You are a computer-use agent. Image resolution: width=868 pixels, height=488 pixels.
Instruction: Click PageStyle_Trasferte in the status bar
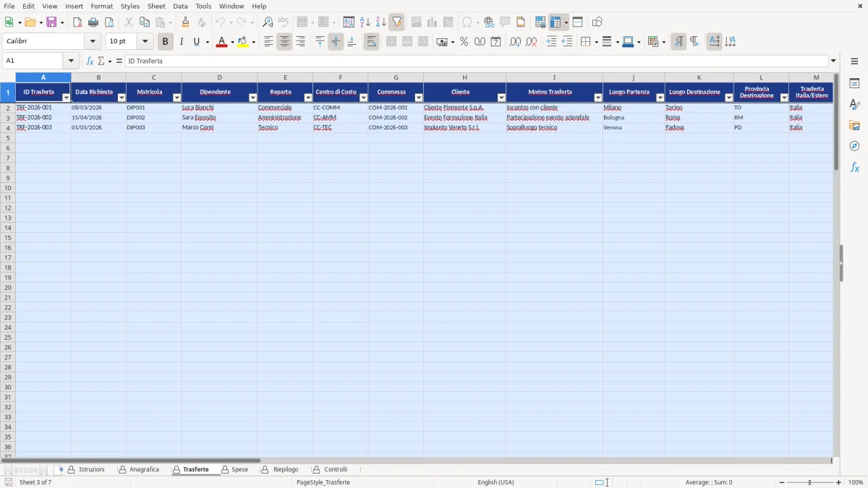[323, 482]
